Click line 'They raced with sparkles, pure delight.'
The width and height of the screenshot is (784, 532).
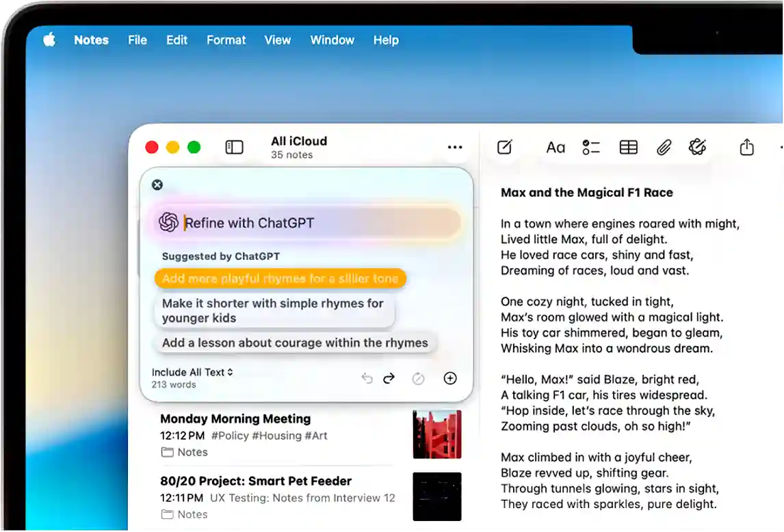tap(608, 505)
